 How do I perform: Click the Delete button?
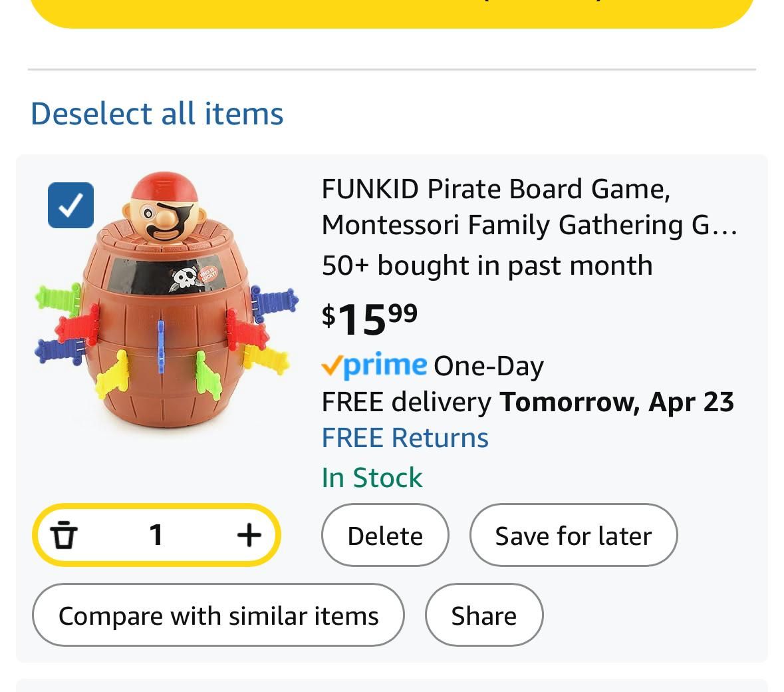click(x=385, y=535)
